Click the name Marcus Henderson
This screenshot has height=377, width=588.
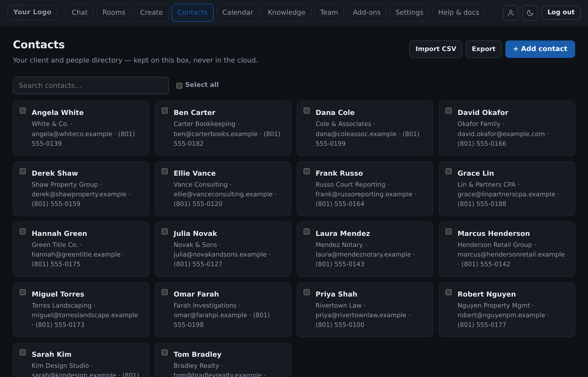[x=493, y=234]
